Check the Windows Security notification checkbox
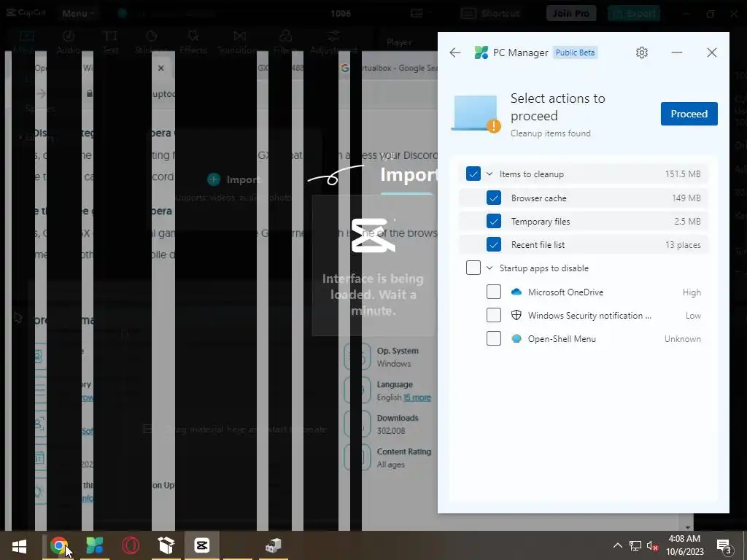Image resolution: width=747 pixels, height=560 pixels. [x=494, y=315]
